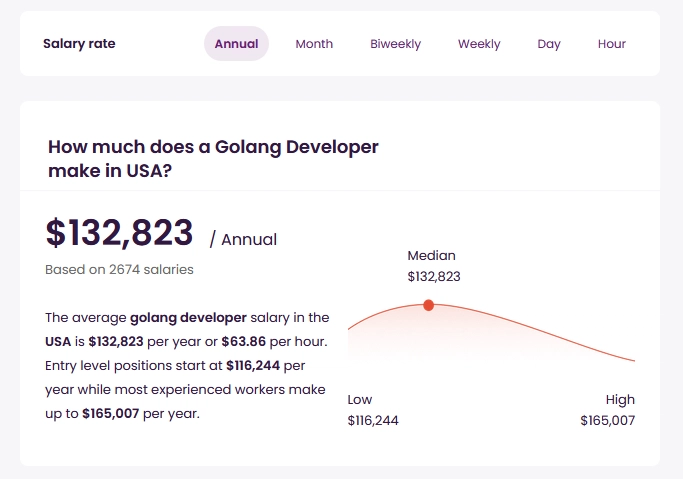Click the High $165,007 chart value
The height and width of the screenshot is (479, 683).
[x=608, y=420]
